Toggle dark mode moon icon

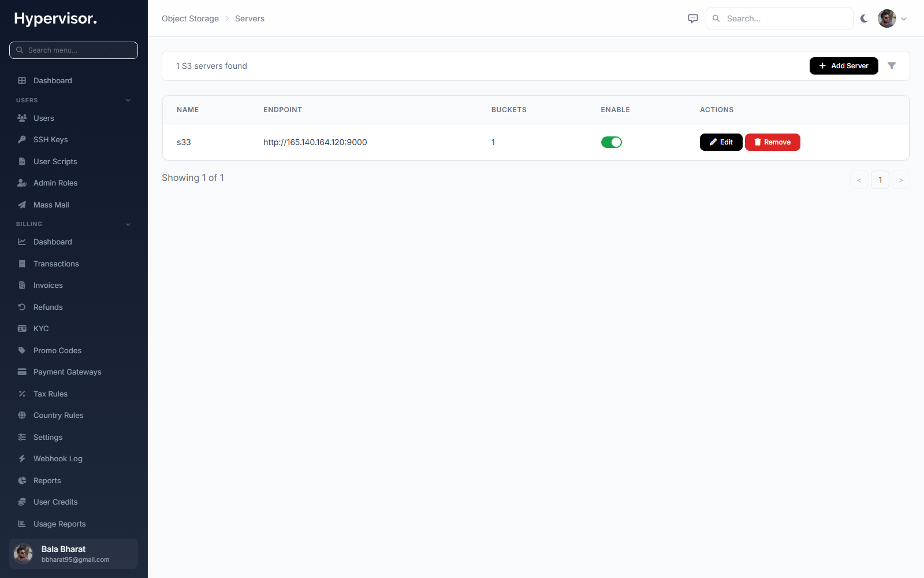[864, 18]
